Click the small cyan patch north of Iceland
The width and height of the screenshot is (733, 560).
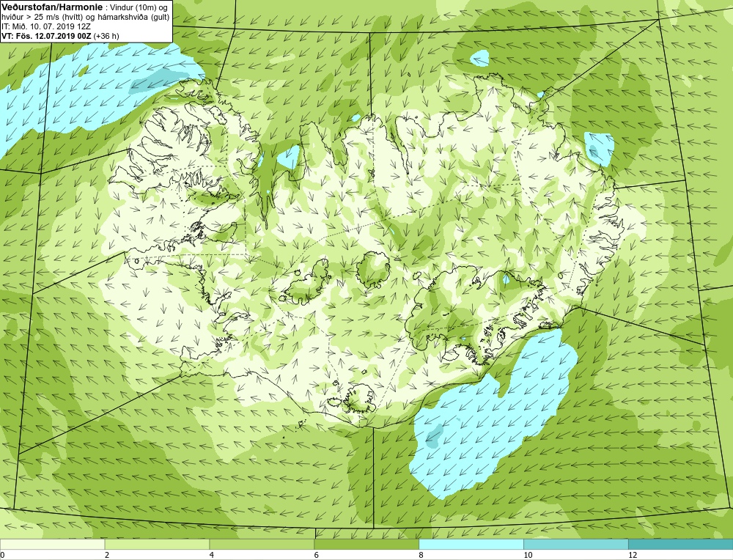(x=479, y=59)
